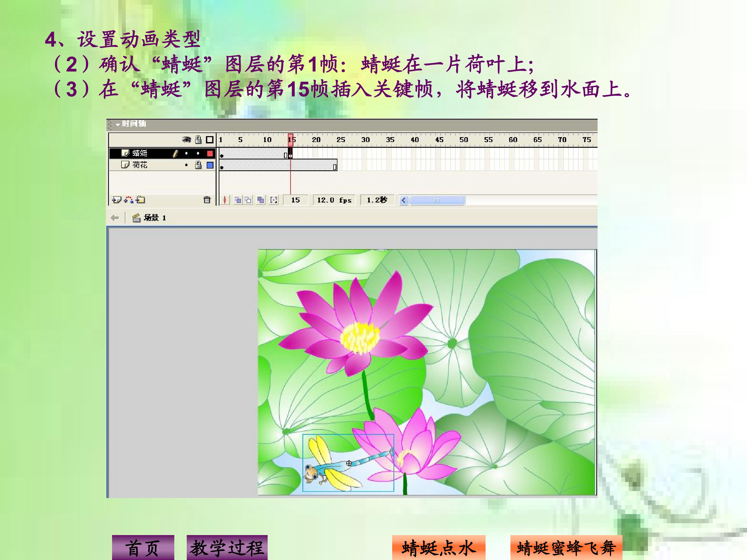Click the center frame icon
The height and width of the screenshot is (560, 747).
[x=225, y=200]
